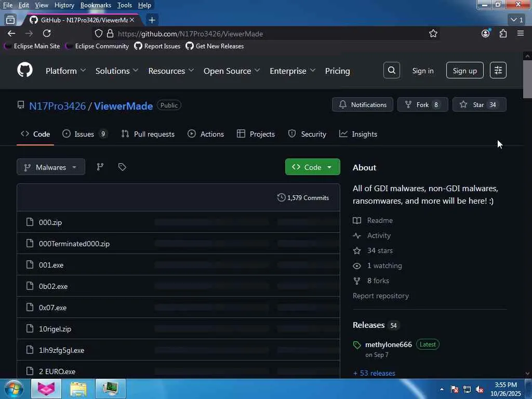Open the tab list dropdown arrow
Viewport: 532px width, 399px height.
pos(517,20)
